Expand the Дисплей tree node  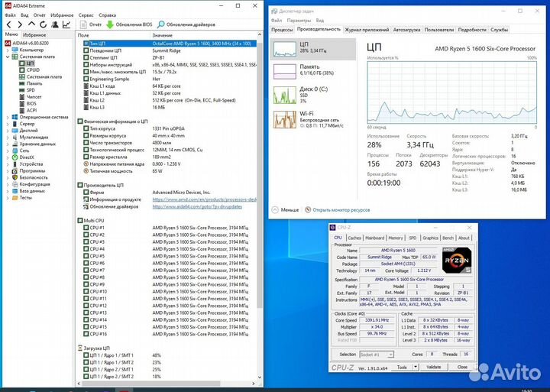(8, 131)
